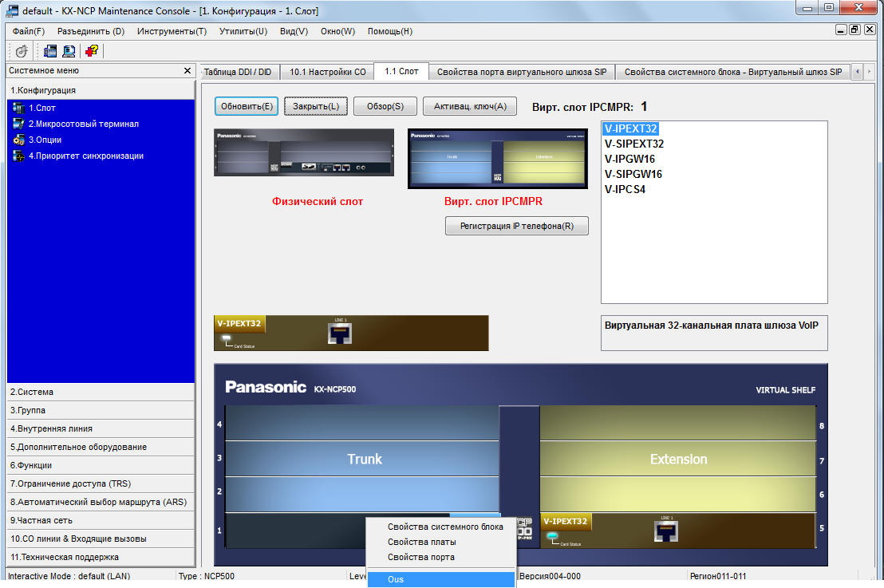This screenshot has height=588, width=884.
Task: Click the Card Status LED in shelf slot 5
Action: click(x=552, y=535)
